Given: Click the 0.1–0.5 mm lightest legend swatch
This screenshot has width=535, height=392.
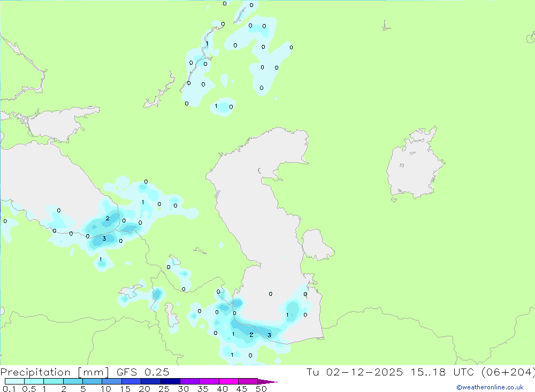Looking at the screenshot, I should pos(14,381).
